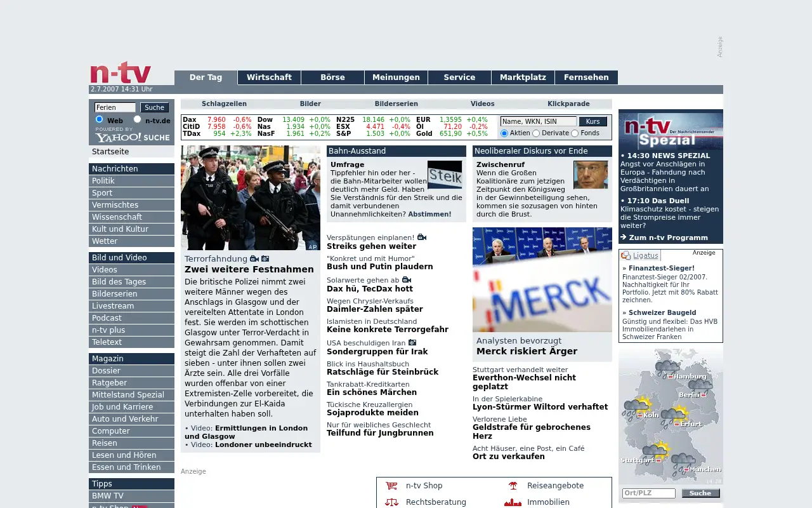This screenshot has height=508, width=812.
Task: Switch to the Bilderserien tab
Action: pos(396,104)
